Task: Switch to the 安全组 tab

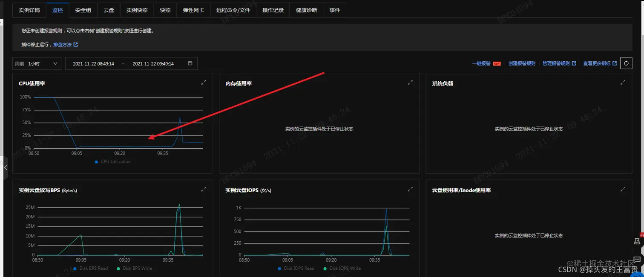Action: pos(83,10)
